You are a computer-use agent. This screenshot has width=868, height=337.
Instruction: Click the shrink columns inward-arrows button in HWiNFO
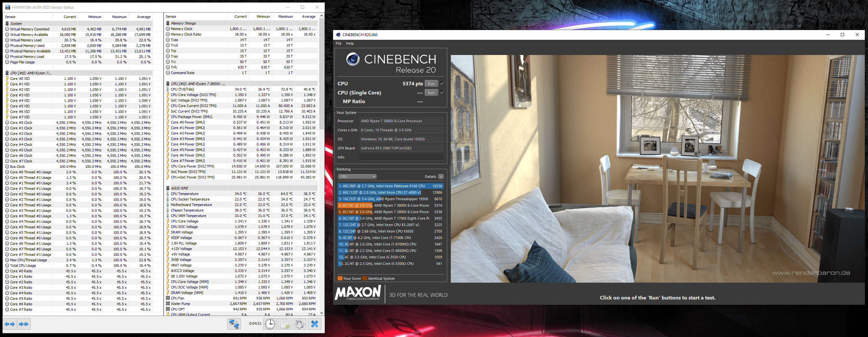tap(24, 324)
